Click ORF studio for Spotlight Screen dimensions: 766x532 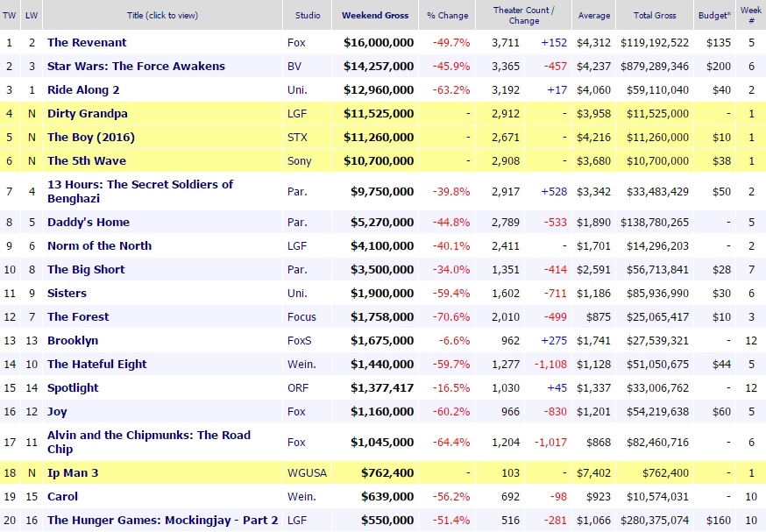coord(297,388)
